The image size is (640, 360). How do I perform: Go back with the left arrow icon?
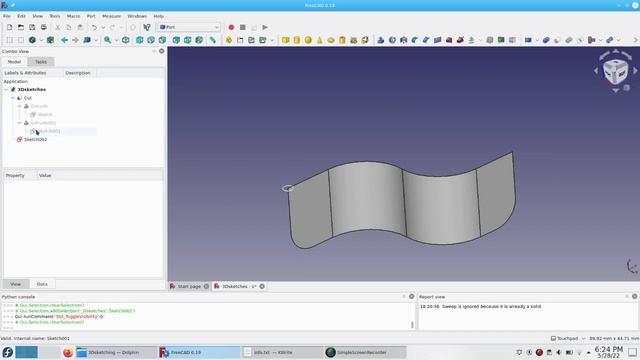pos(64,40)
